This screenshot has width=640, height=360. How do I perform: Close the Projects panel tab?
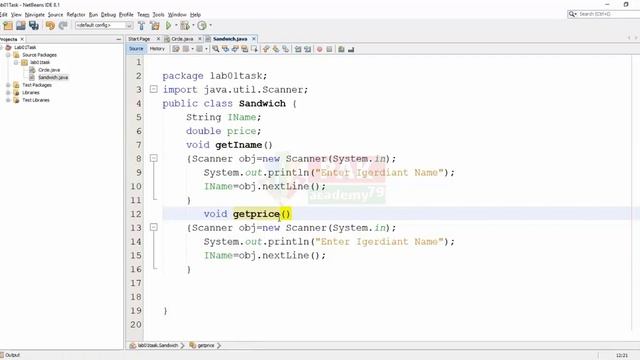point(22,39)
